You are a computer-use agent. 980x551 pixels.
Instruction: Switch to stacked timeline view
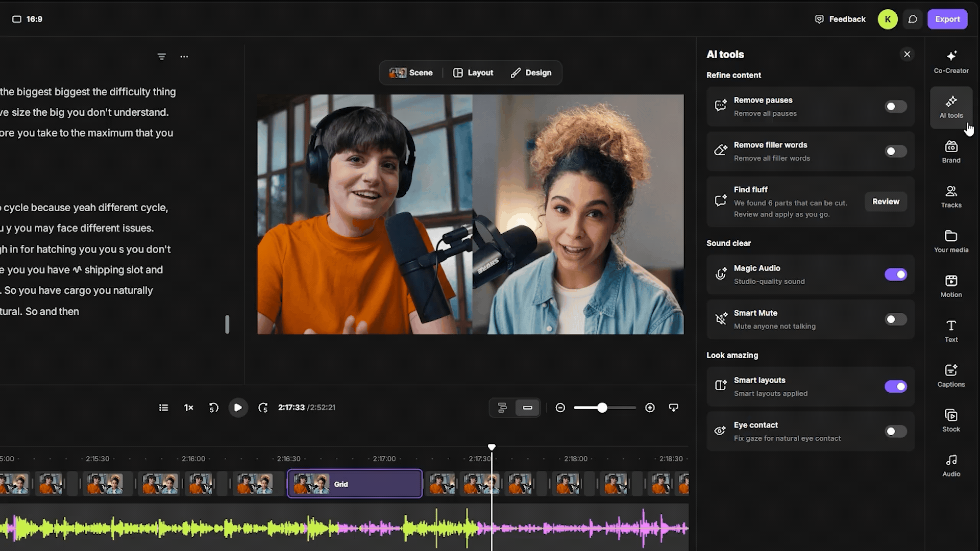(x=502, y=408)
